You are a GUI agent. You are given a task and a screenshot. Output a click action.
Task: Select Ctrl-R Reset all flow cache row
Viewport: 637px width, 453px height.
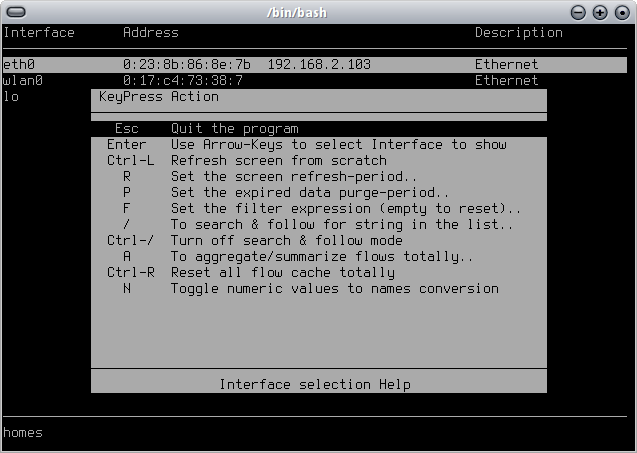coord(319,273)
